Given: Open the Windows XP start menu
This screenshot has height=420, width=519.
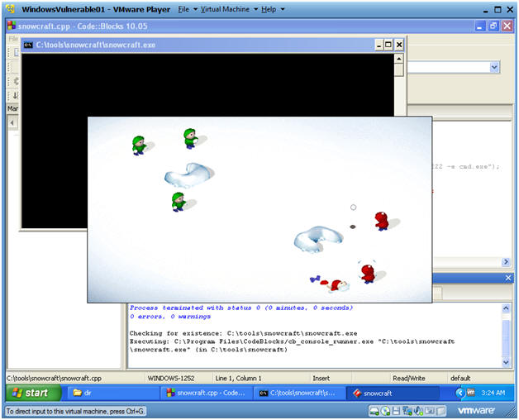Looking at the screenshot, I should pyautogui.click(x=33, y=393).
